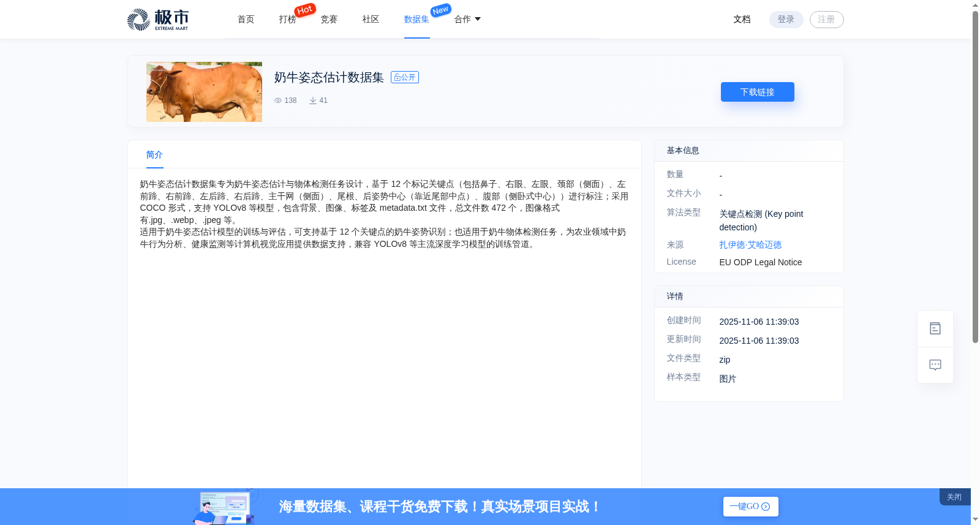This screenshot has width=980, height=525.
Task: Click the Hot badge on 打榜
Action: [x=305, y=10]
